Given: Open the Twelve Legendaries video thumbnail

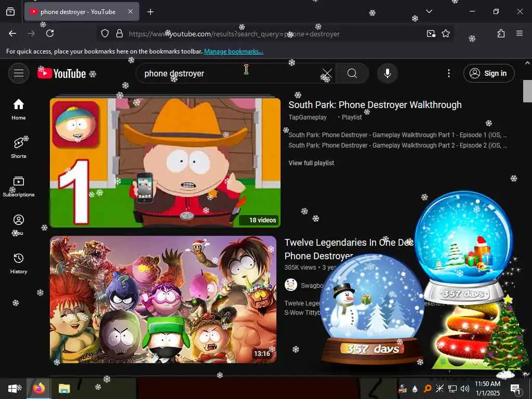Looking at the screenshot, I should [163, 300].
